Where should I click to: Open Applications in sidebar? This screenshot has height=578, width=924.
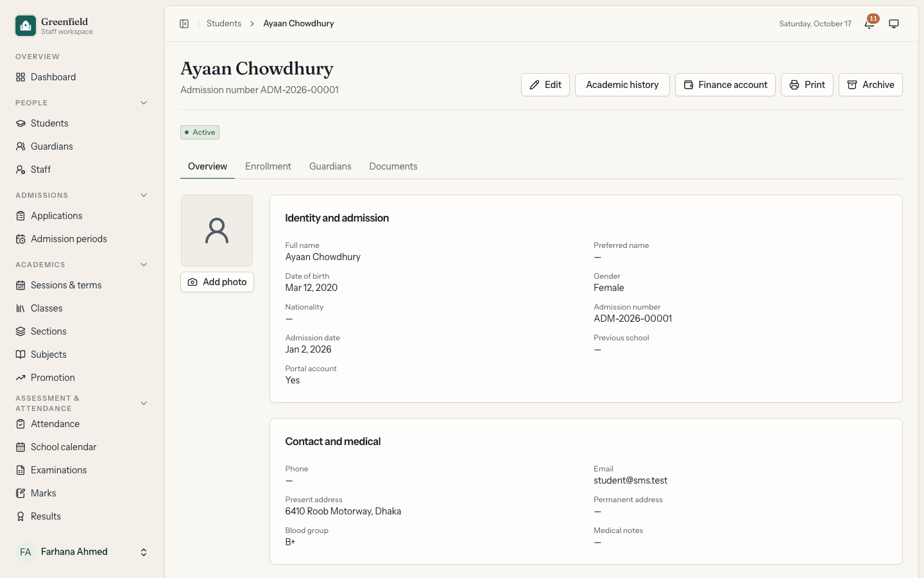coord(82,216)
